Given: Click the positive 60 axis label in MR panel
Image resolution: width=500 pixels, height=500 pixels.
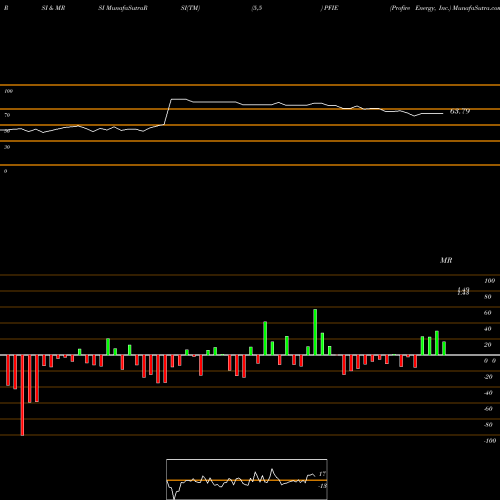Looking at the screenshot, I should tap(488, 313).
